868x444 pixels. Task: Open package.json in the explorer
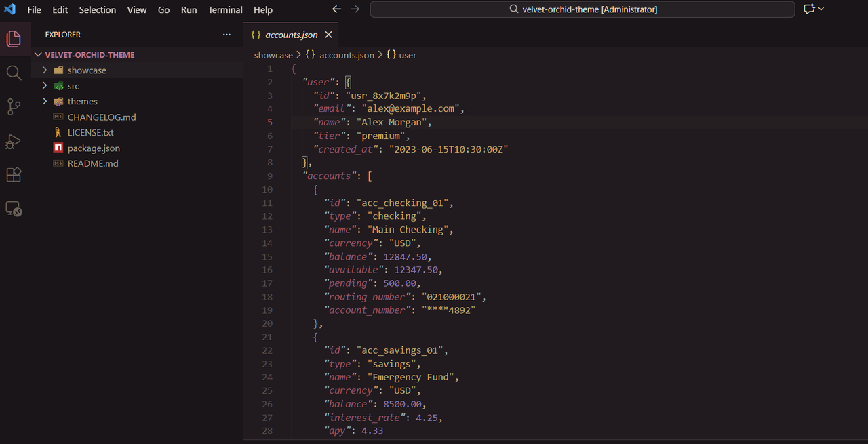(x=94, y=148)
